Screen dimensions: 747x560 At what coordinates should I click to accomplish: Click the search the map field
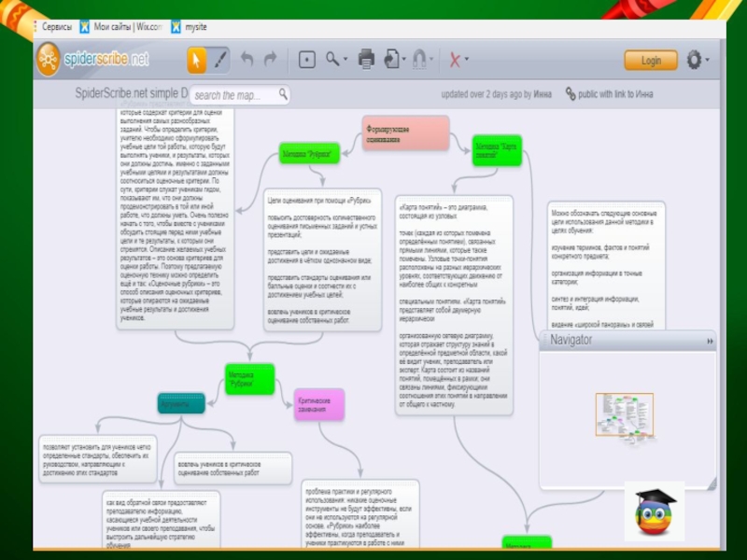click(233, 94)
